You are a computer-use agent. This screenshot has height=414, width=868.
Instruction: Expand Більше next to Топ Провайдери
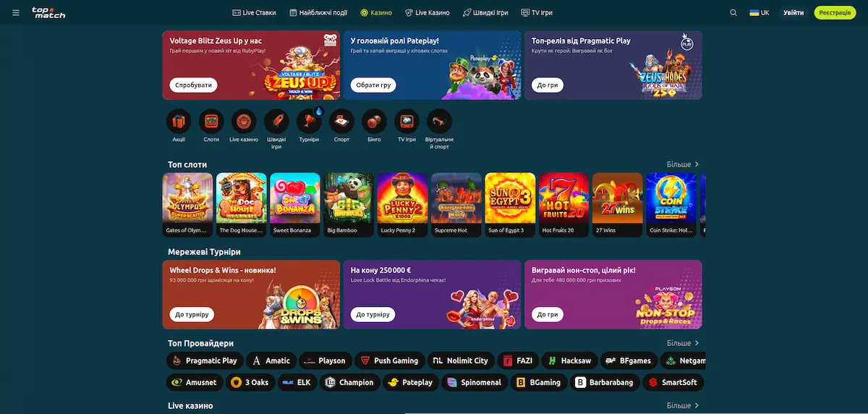pyautogui.click(x=683, y=343)
